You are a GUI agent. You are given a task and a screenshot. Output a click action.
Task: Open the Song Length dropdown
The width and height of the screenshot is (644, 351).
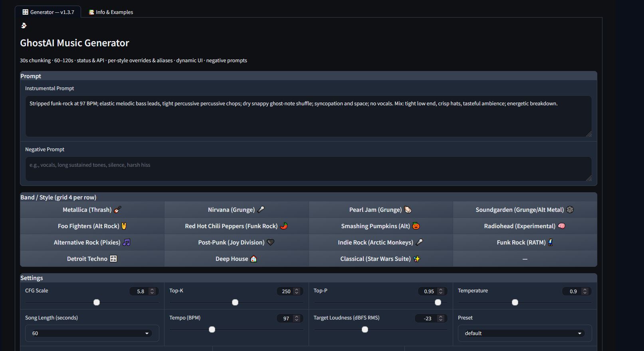(92, 333)
